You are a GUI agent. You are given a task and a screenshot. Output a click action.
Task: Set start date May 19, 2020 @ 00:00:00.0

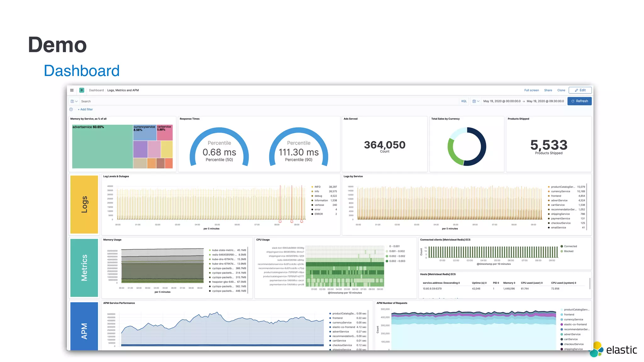[x=502, y=101]
